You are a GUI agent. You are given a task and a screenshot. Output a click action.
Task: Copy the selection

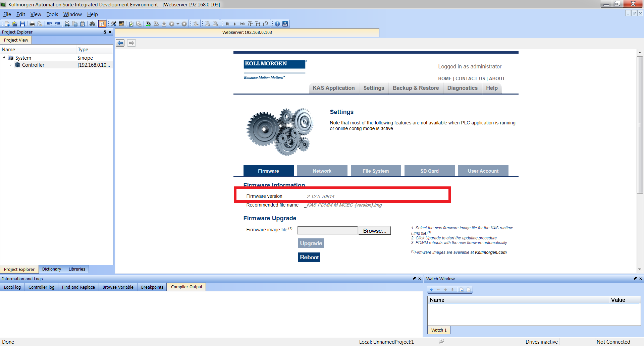(x=75, y=24)
